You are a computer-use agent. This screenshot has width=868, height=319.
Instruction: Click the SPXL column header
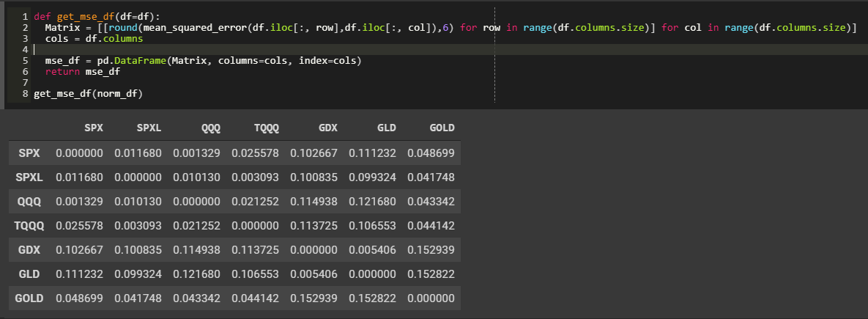(149, 128)
